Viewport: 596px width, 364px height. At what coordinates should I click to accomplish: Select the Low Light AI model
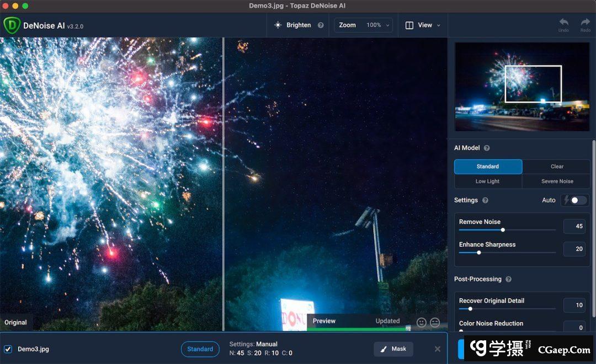pos(488,181)
